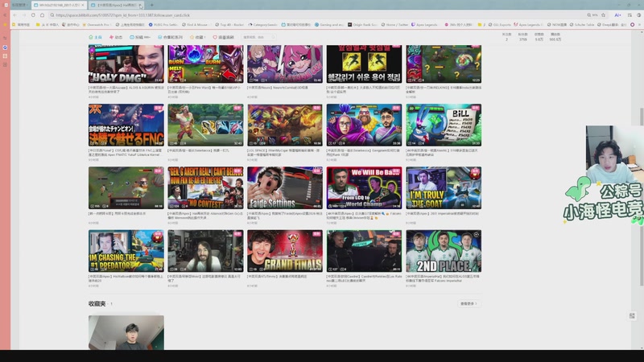This screenshot has height=362, width=644.
Task: Open the NO CONTEST video thumbnail
Action: 205,188
